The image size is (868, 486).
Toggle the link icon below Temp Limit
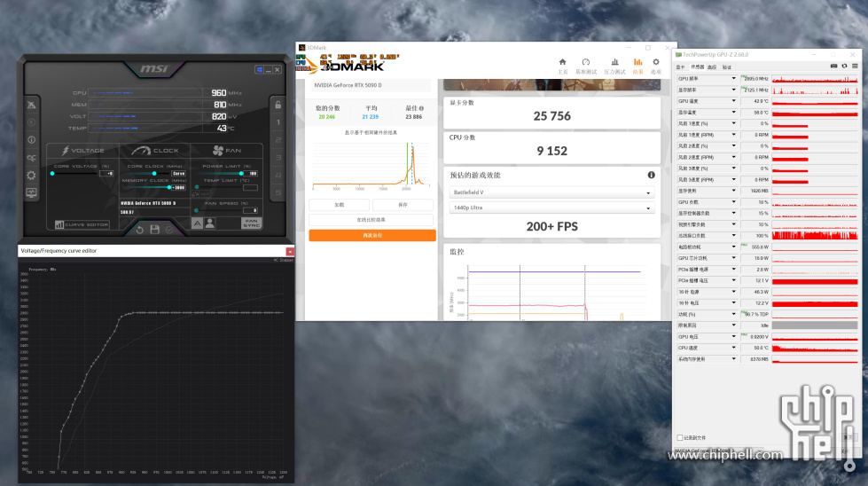pyautogui.click(x=195, y=193)
